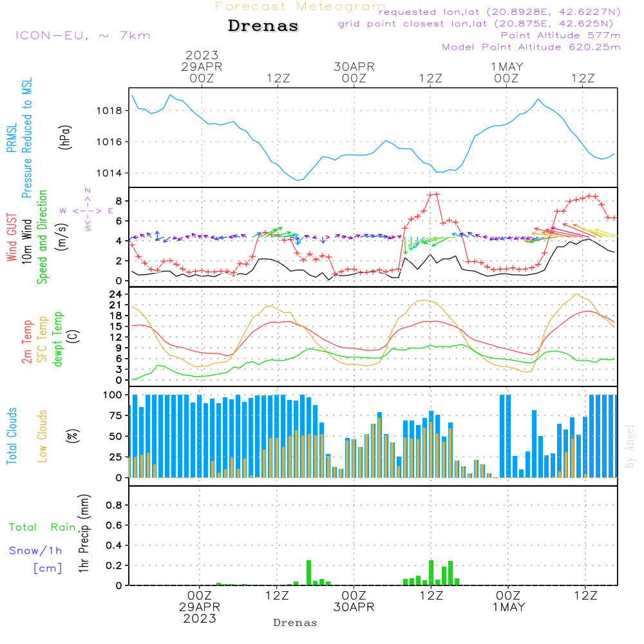Click the bottom '29APR' date label
This screenshot has height=644, width=644.
coord(200,607)
